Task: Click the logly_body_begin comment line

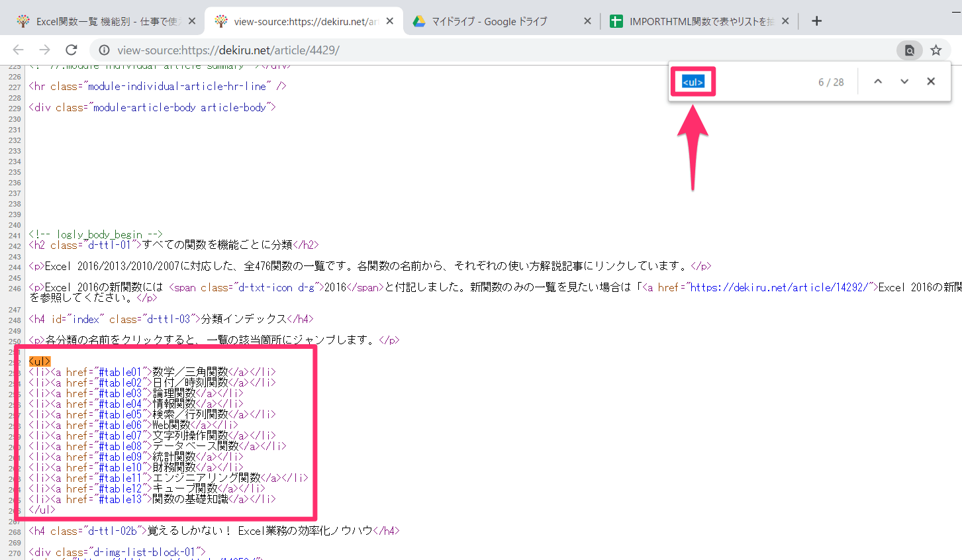Action: coord(95,234)
